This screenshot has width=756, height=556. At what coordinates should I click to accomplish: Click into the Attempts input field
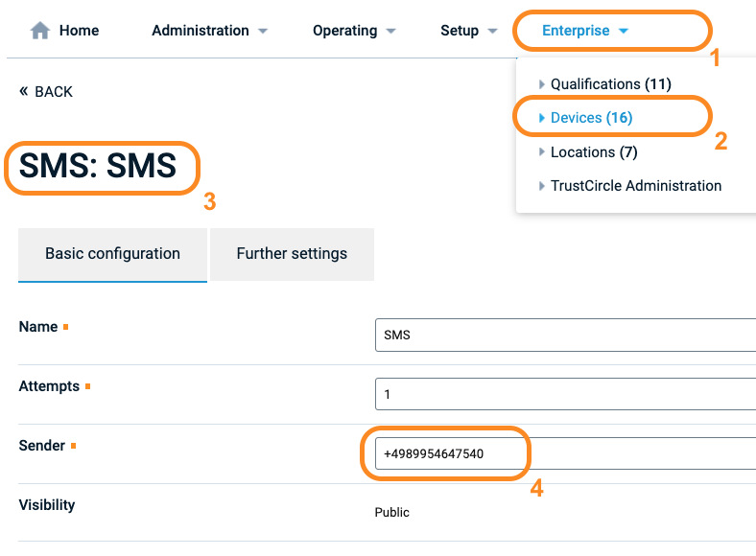[565, 394]
